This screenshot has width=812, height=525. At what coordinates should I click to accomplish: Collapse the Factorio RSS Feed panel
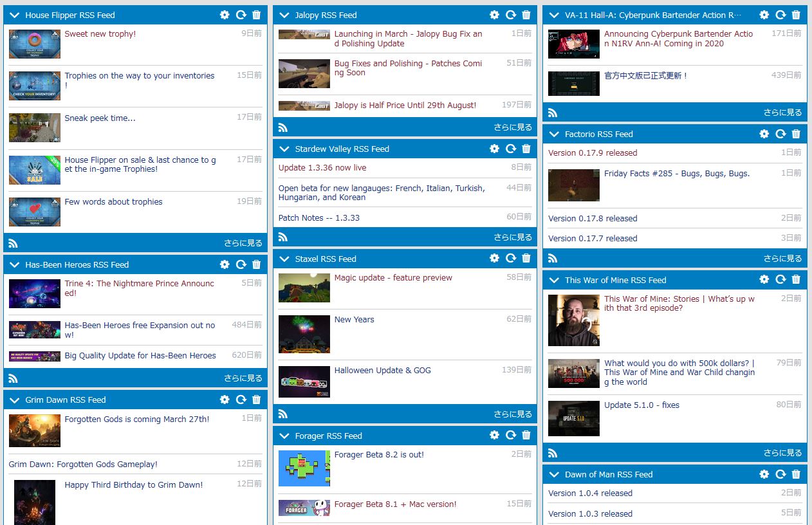point(554,134)
